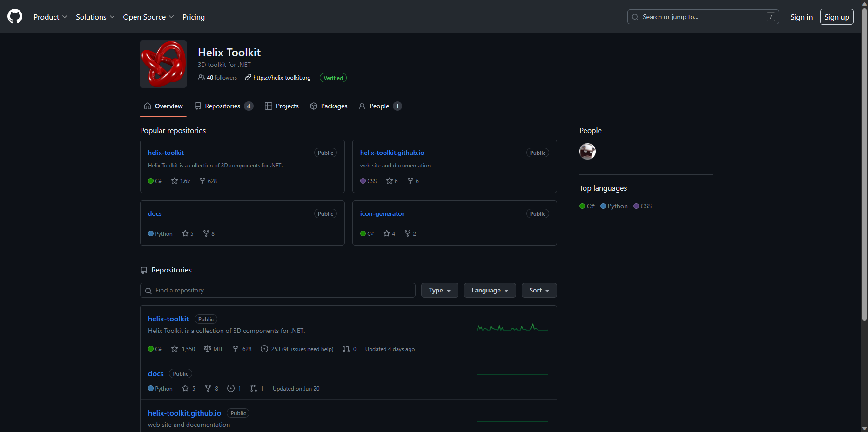This screenshot has width=868, height=432.
Task: Switch to the Packages tab
Action: [329, 106]
